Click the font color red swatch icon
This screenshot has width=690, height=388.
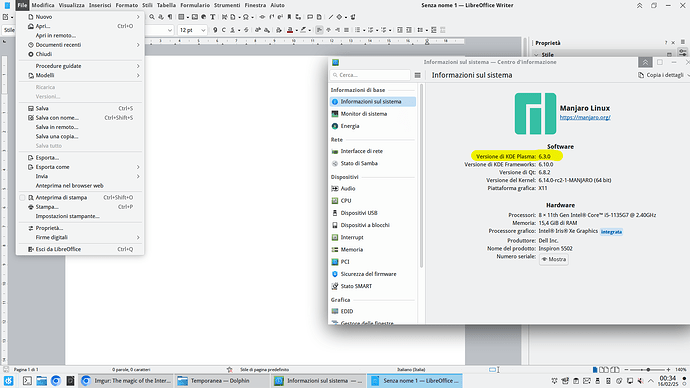[x=290, y=30]
